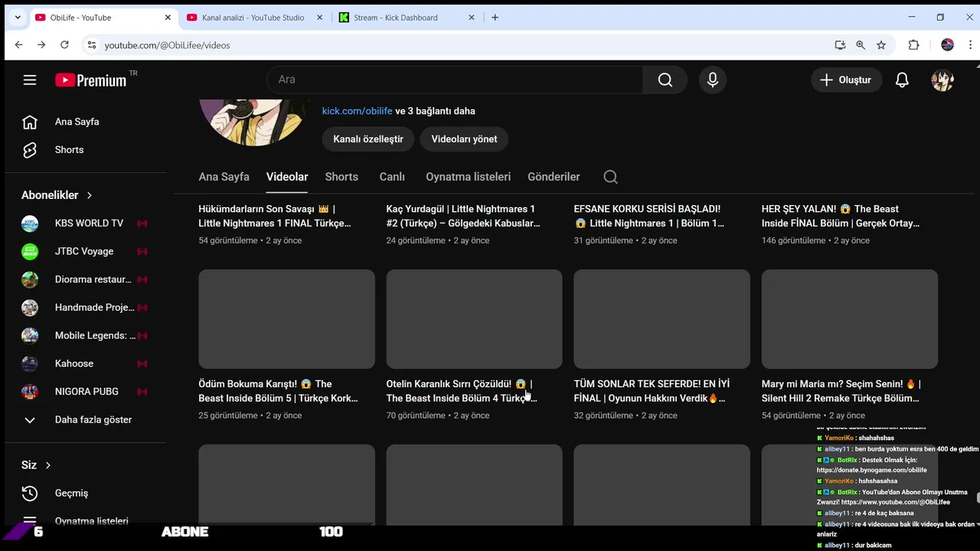The height and width of the screenshot is (551, 980).
Task: Open the hamburger guide menu
Action: point(30,80)
